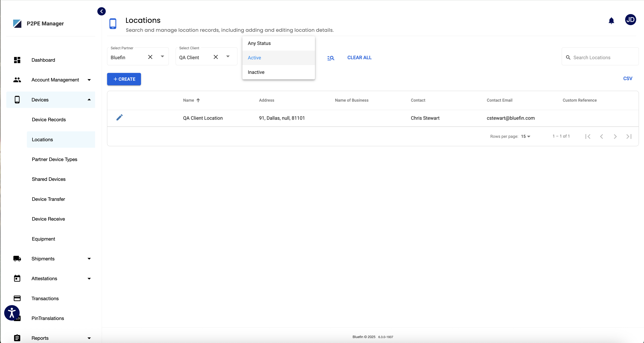Clear the QA Client selection
The width and height of the screenshot is (644, 343).
215,57
